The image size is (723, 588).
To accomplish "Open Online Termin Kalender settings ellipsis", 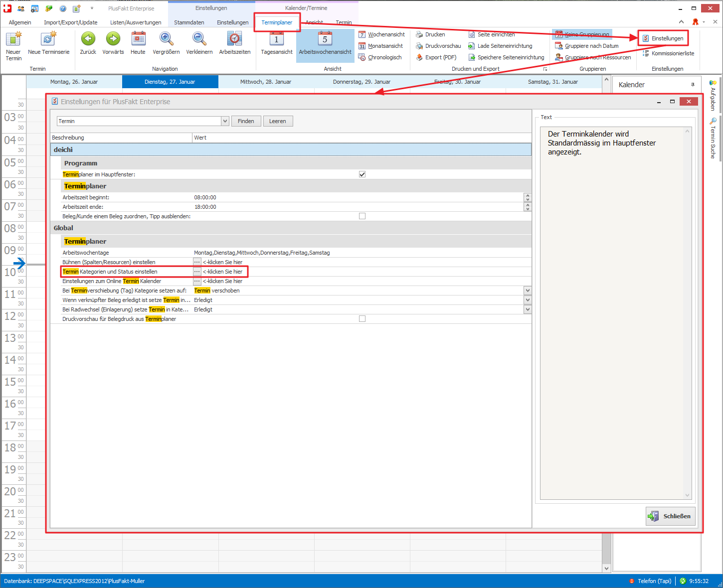I will (197, 281).
